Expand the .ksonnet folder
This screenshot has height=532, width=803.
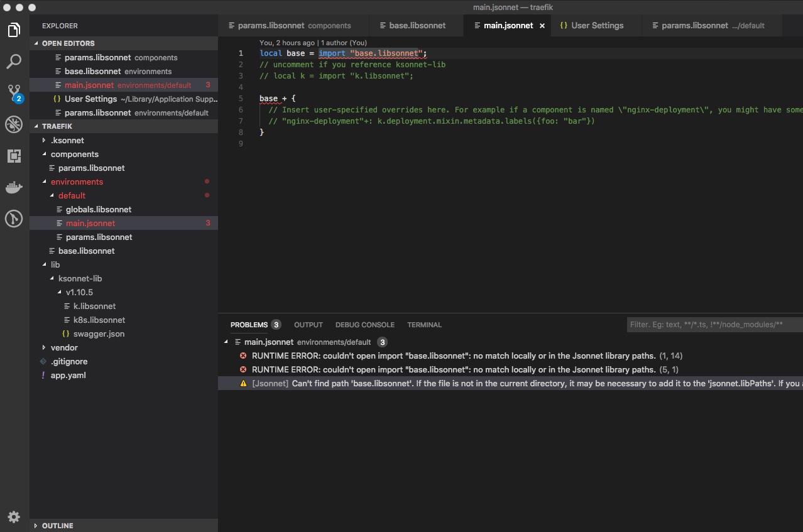(67, 140)
